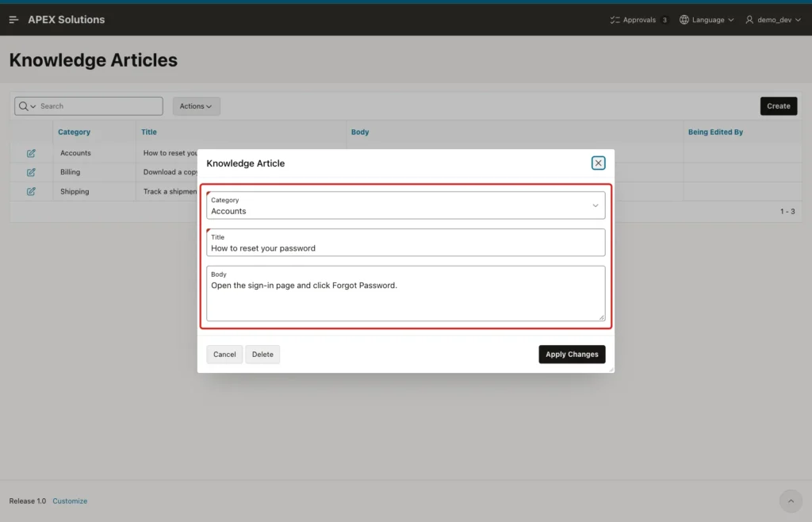Click into the Title text field

[x=405, y=243]
